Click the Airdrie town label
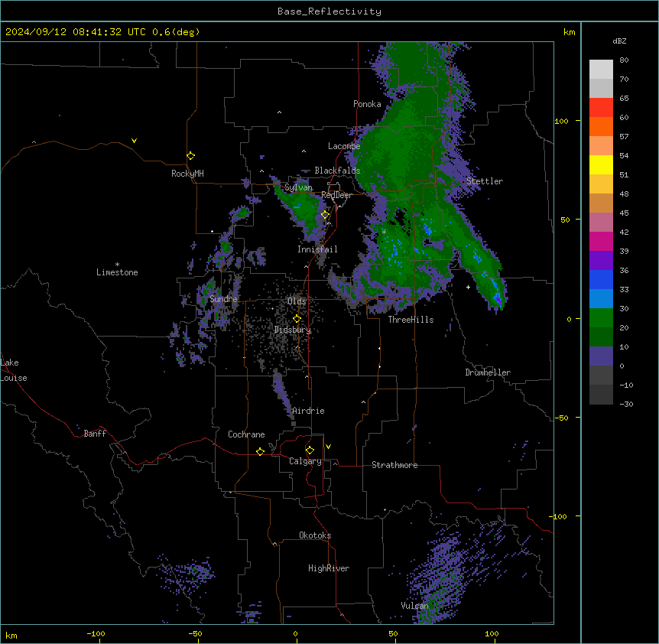The image size is (659, 644). click(308, 411)
